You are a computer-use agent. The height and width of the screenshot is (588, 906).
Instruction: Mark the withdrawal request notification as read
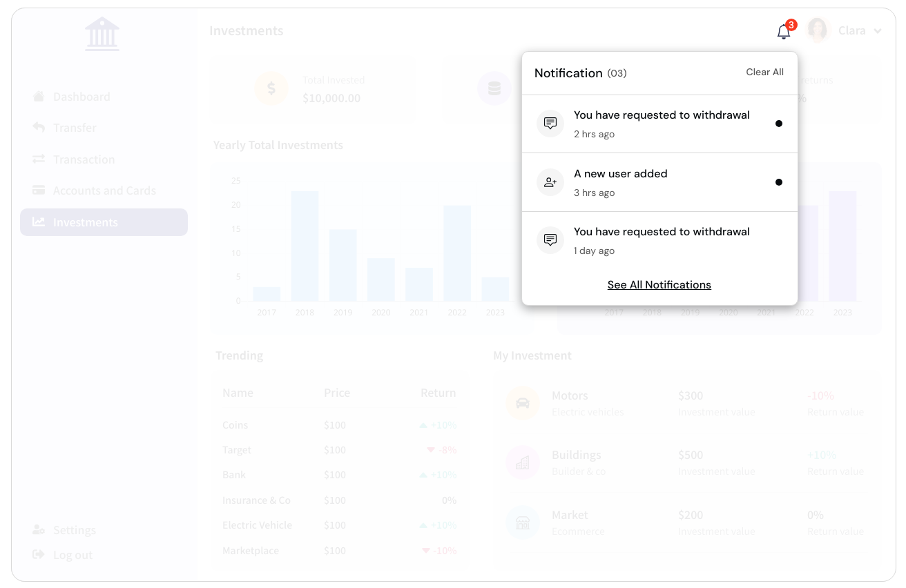tap(779, 124)
